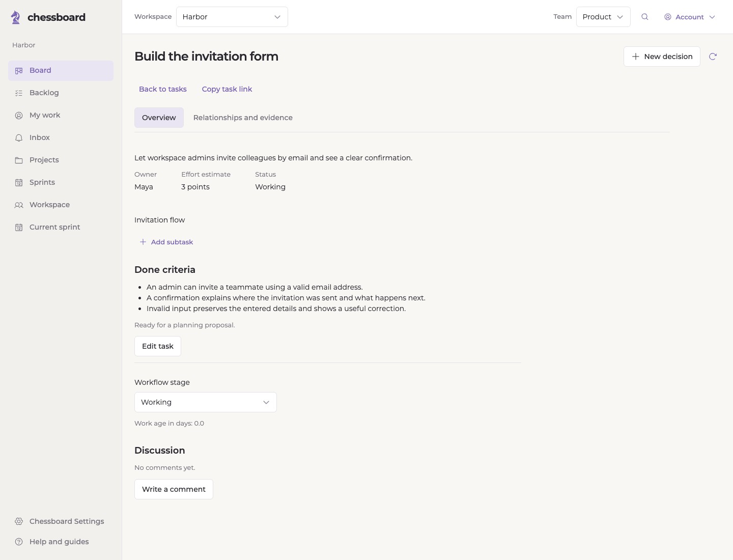This screenshot has width=733, height=560.
Task: Click the plus icon beside Add subtask
Action: pyautogui.click(x=143, y=242)
